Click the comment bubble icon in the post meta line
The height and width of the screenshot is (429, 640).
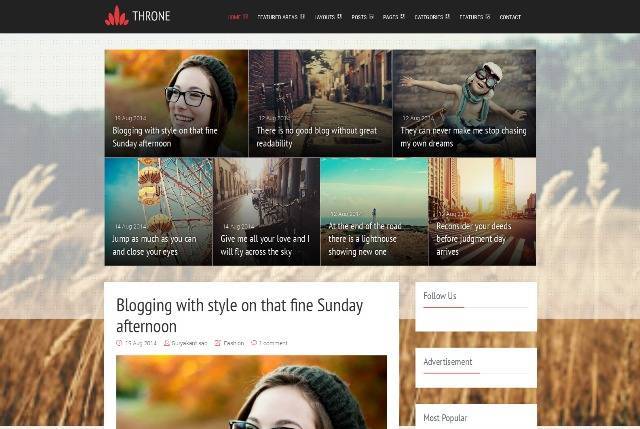(253, 343)
